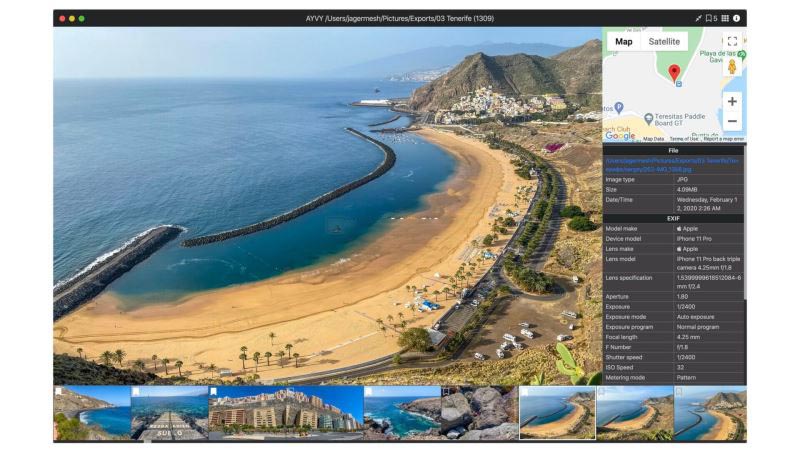Screen dimensions: 800x450
Task: Click the window title path text
Action: coord(399,18)
